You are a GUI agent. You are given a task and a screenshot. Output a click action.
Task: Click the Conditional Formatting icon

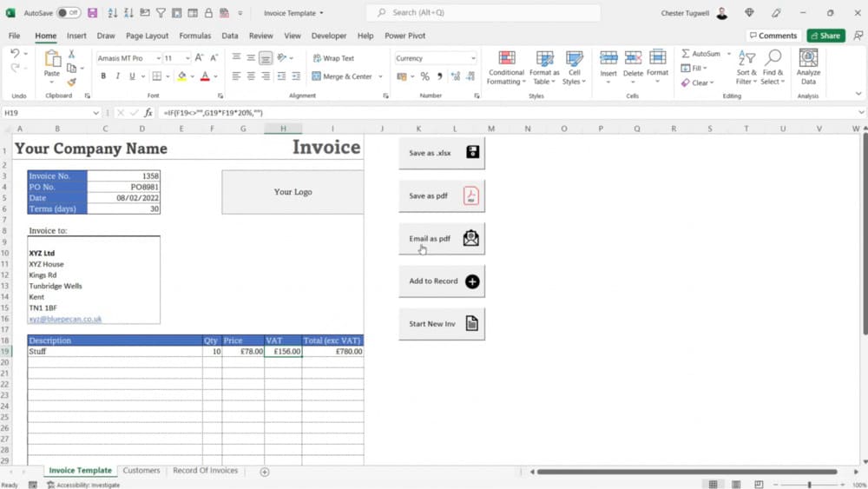pos(506,59)
